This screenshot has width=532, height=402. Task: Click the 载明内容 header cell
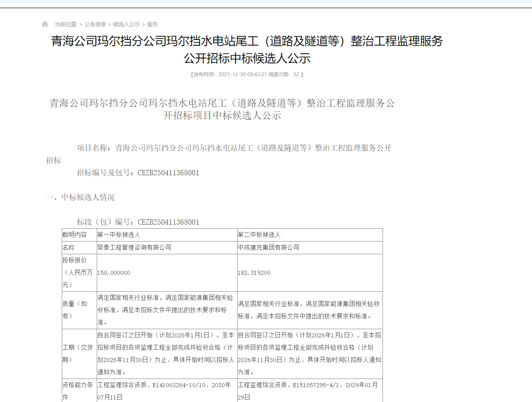click(75, 235)
